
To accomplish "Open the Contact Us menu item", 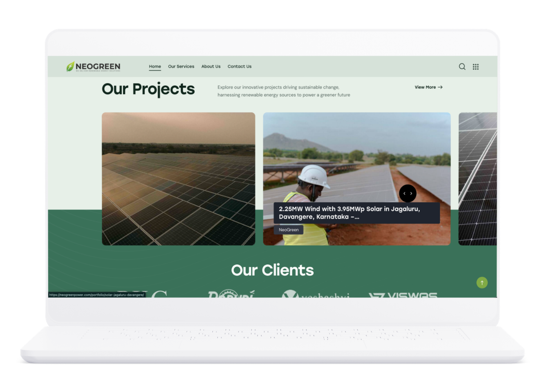I will [x=239, y=66].
